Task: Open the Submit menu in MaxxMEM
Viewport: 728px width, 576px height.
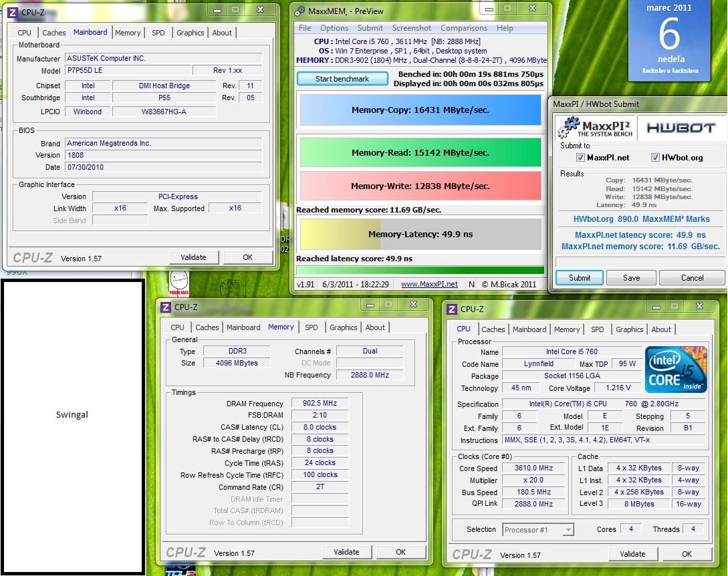Action: pyautogui.click(x=370, y=28)
